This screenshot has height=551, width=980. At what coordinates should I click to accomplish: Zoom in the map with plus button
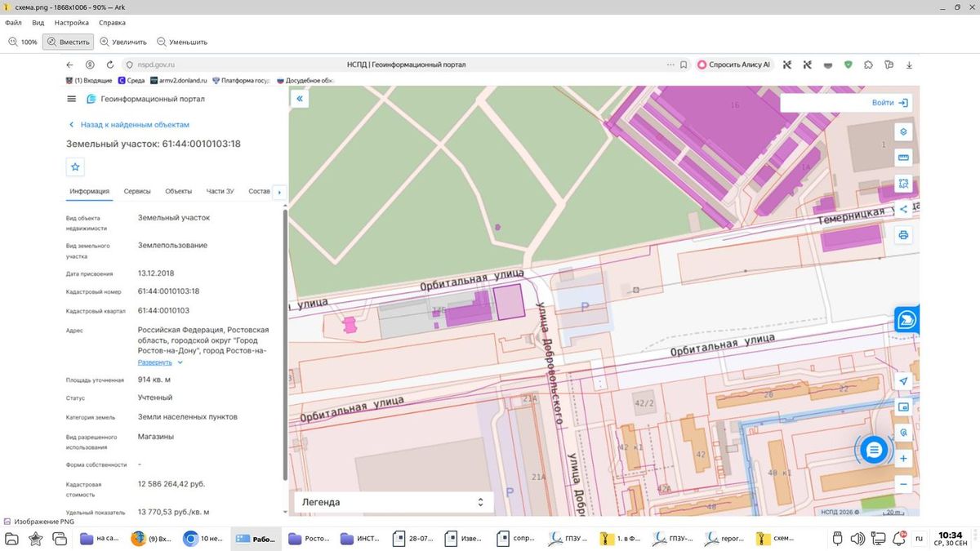(x=903, y=459)
